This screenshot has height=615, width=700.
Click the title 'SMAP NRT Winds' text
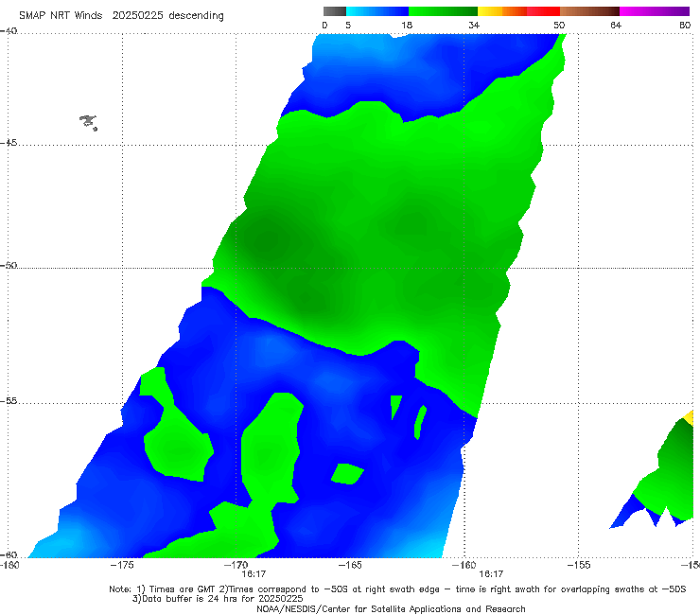tap(61, 15)
